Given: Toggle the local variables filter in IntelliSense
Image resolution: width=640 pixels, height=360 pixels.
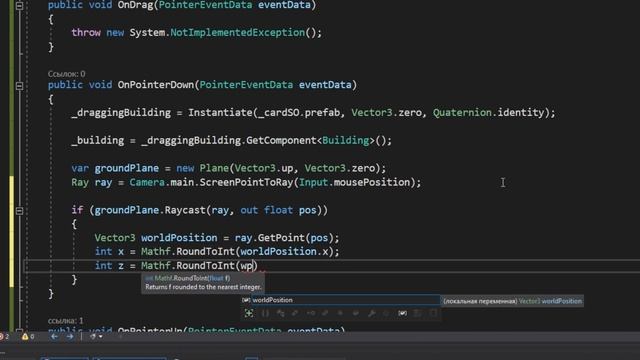Looking at the screenshot, I should (402, 313).
